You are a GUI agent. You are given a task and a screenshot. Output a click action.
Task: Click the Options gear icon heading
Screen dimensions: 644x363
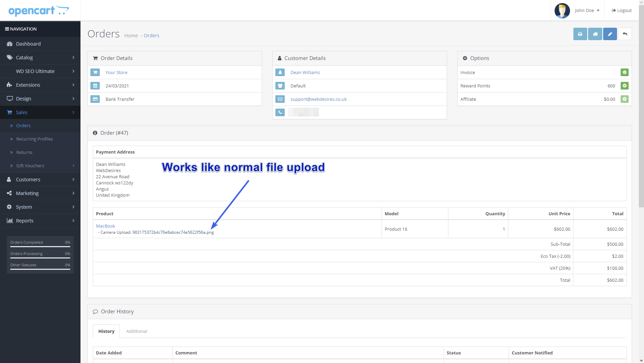coord(465,58)
